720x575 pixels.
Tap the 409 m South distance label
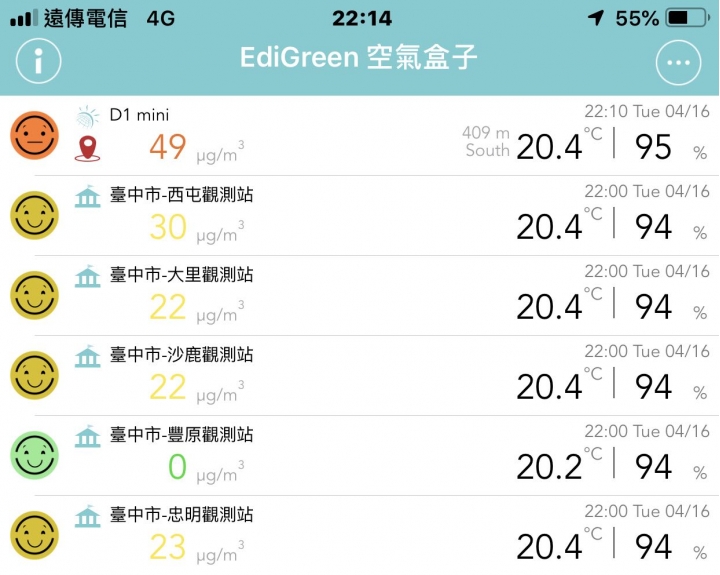tap(486, 141)
